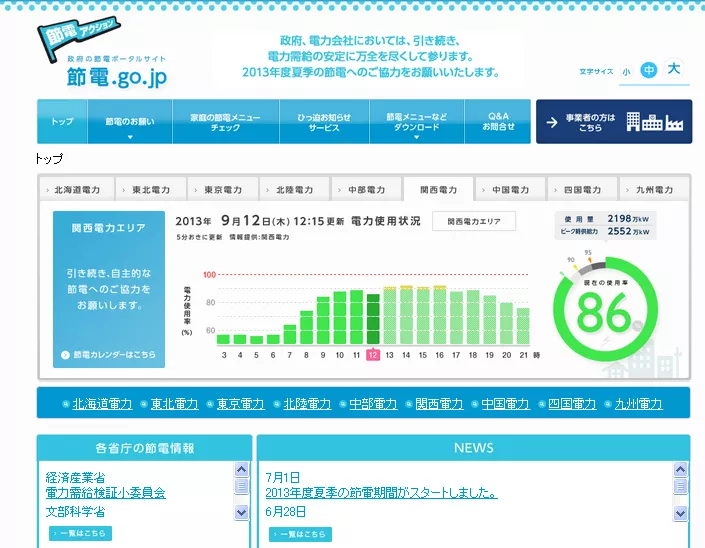Switch to the 東北電力 tab

pos(151,190)
